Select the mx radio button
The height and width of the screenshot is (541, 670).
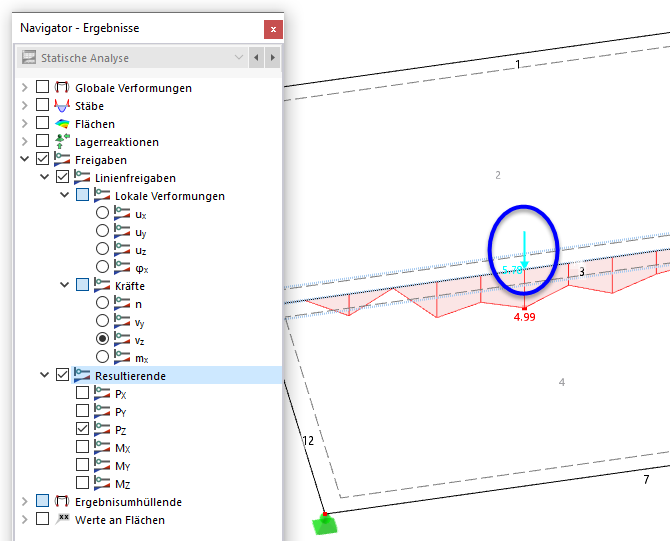(102, 356)
